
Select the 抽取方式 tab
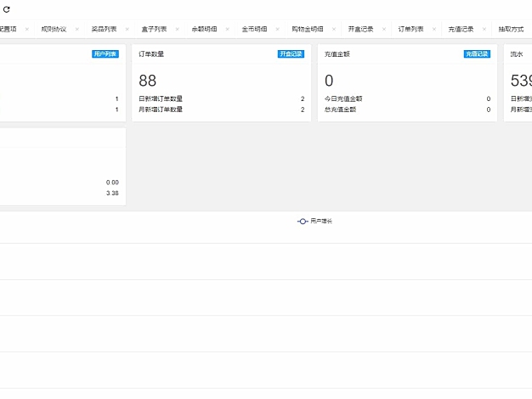512,29
